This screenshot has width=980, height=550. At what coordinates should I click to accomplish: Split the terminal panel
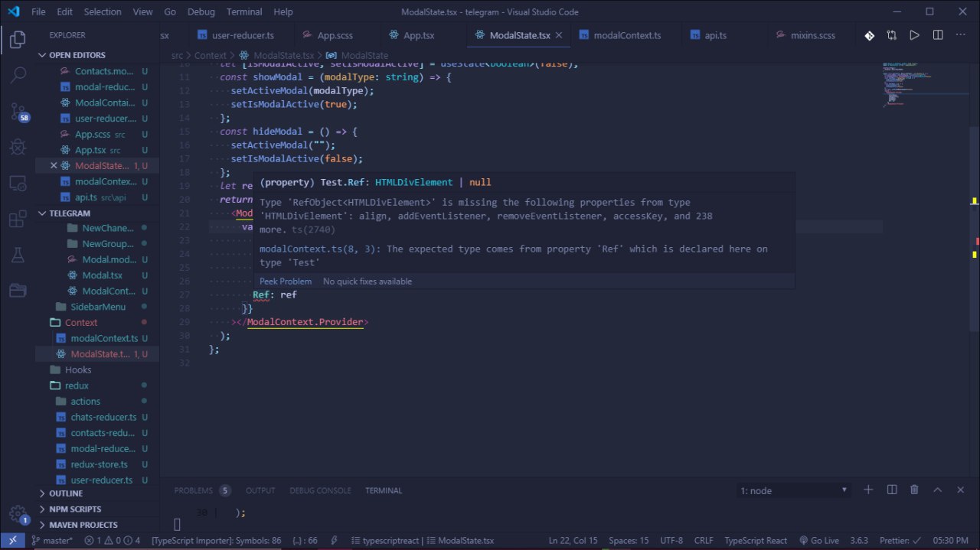coord(892,490)
